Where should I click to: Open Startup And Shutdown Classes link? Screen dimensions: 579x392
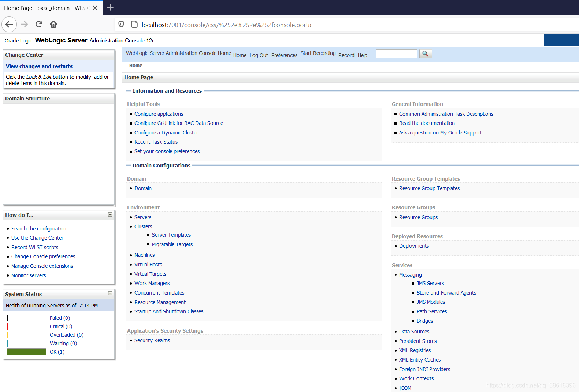click(169, 311)
